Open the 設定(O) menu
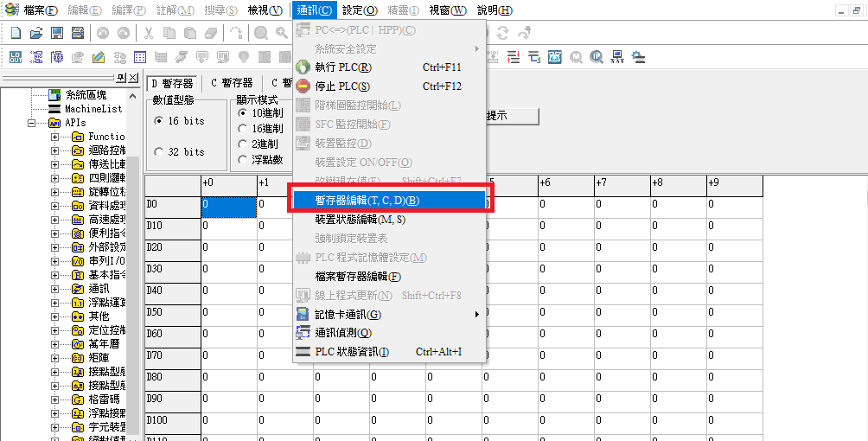This screenshot has height=441, width=868. (360, 10)
